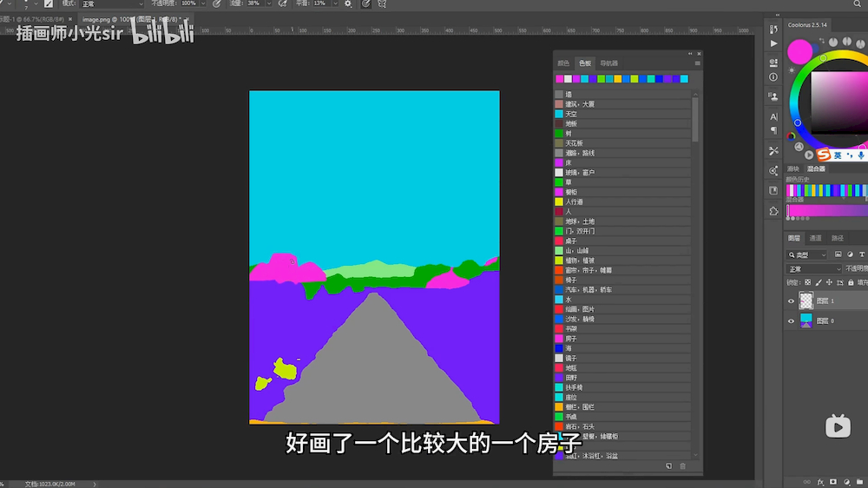Click the symmetry butterfly icon in options bar
Screen dimensions: 868x488
(382, 4)
